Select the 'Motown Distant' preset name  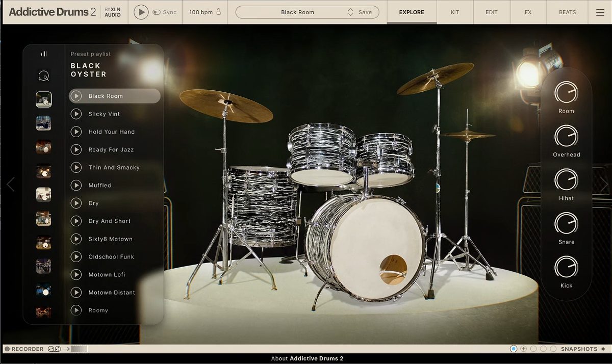[x=112, y=293]
